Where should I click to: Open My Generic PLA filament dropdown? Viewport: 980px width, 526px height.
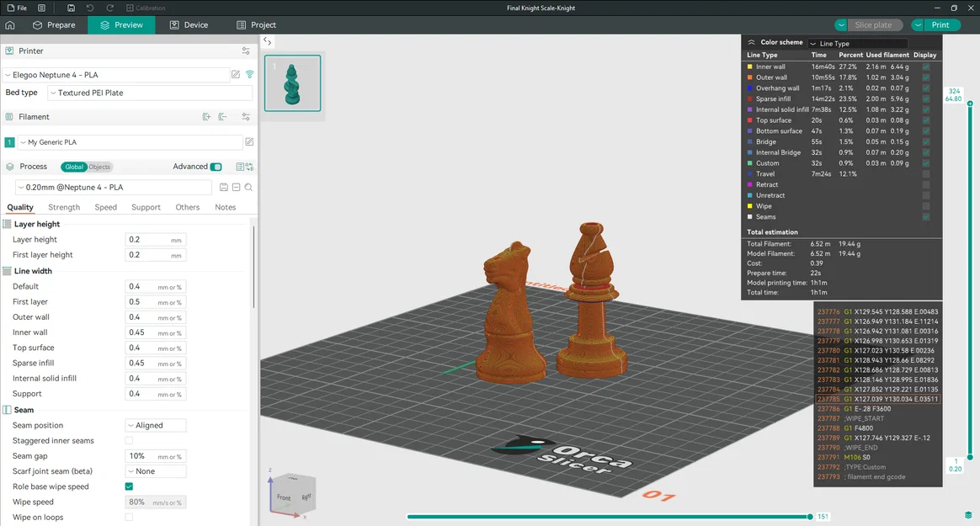(x=130, y=142)
